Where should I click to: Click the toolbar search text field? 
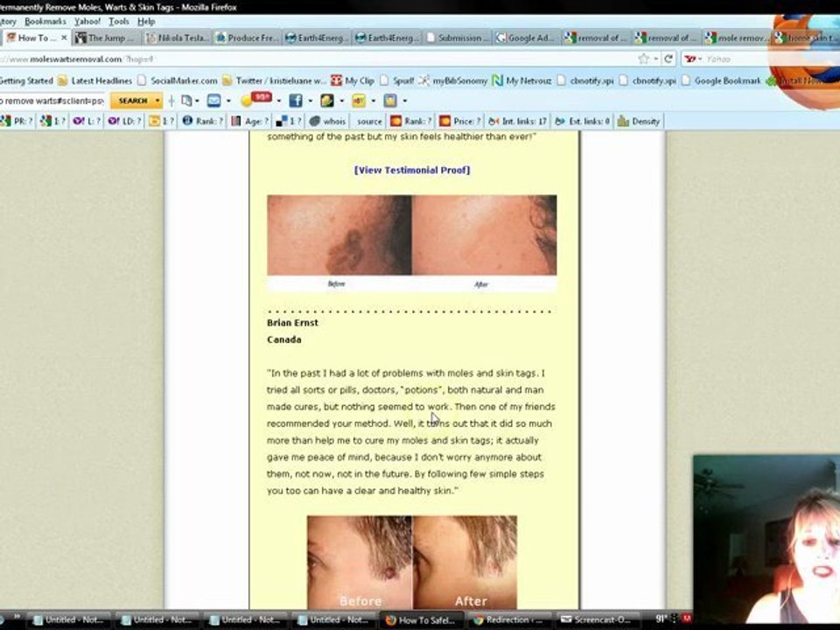point(52,101)
